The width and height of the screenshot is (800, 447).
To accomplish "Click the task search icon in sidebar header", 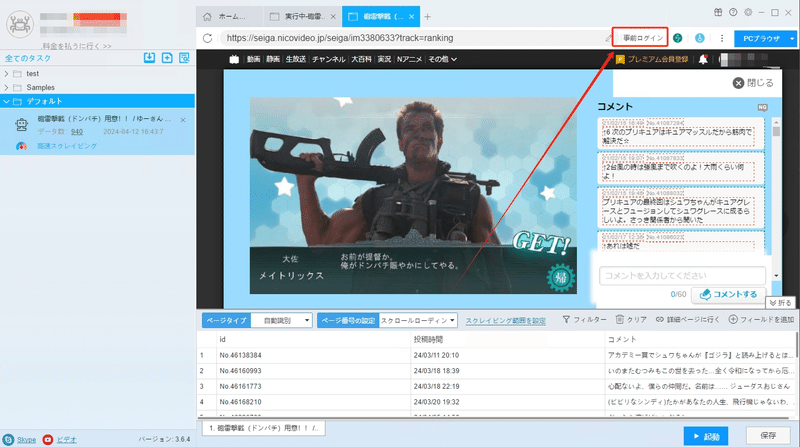I will click(184, 58).
